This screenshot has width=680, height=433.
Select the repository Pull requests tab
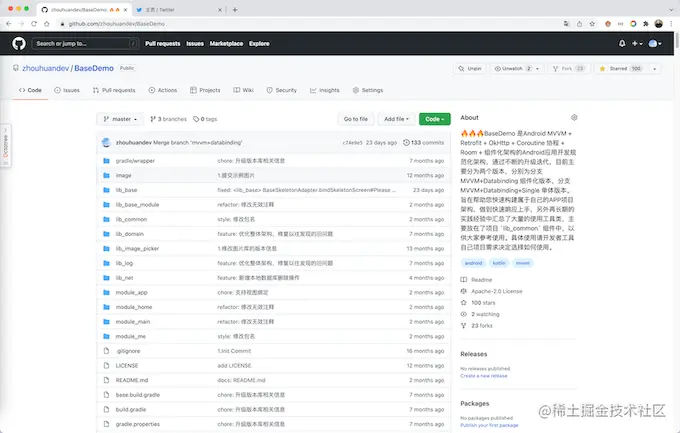click(x=114, y=90)
